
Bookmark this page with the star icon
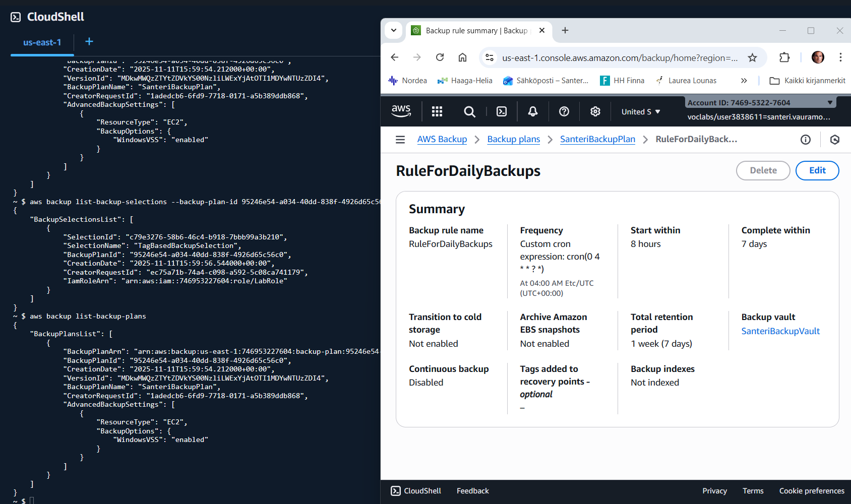[752, 58]
